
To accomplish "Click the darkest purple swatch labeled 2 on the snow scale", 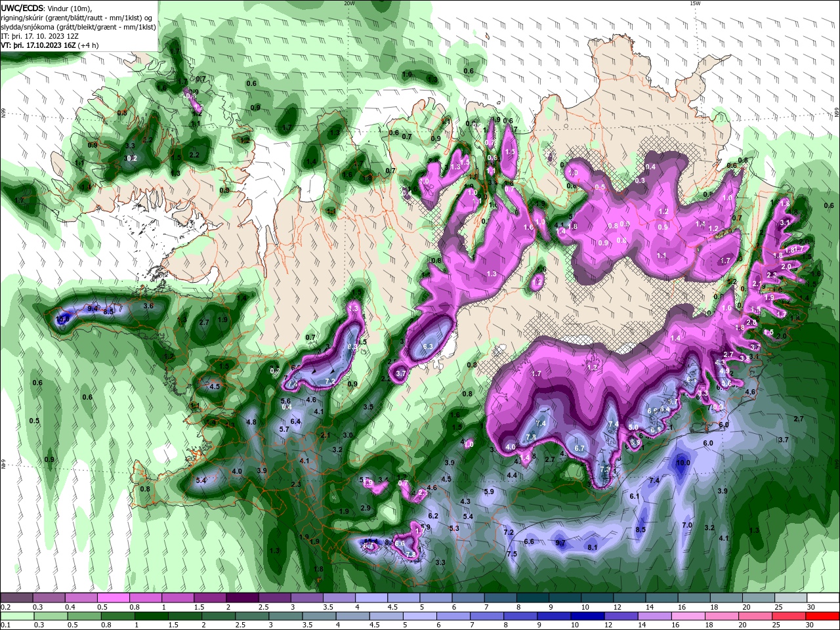I will [242, 598].
